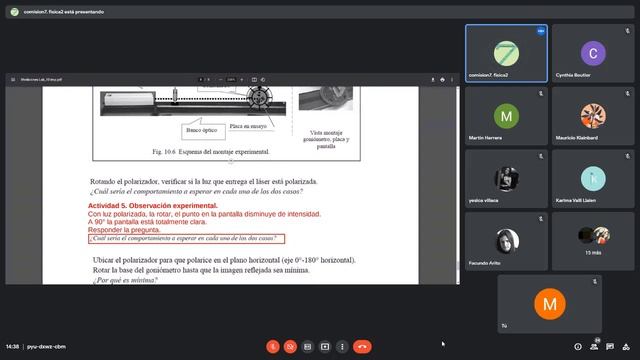Click the muted mic icon on Cynthia Boutier tile
This screenshot has width=640, height=360.
[x=627, y=31]
